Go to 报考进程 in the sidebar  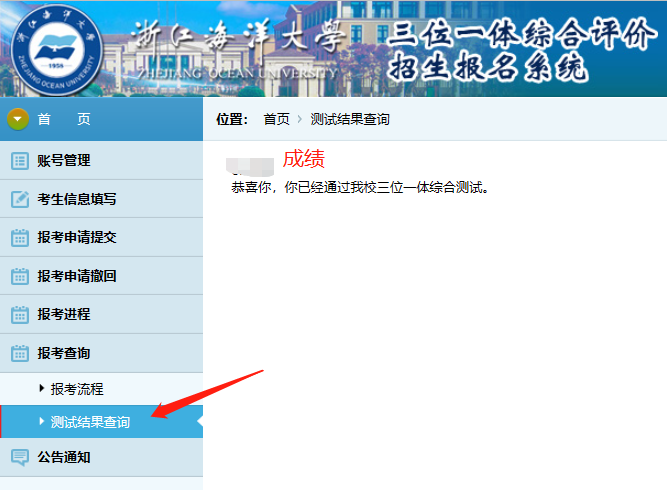pos(63,314)
